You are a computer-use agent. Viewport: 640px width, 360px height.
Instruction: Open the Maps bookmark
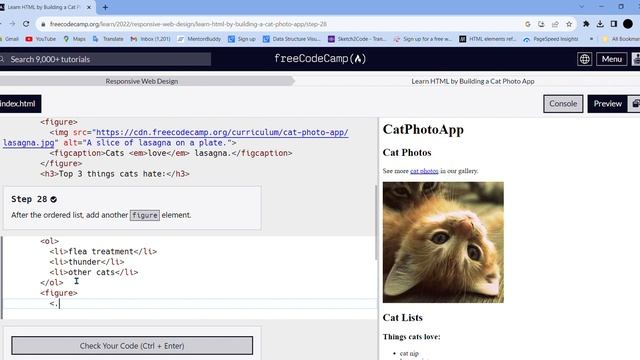click(x=74, y=39)
